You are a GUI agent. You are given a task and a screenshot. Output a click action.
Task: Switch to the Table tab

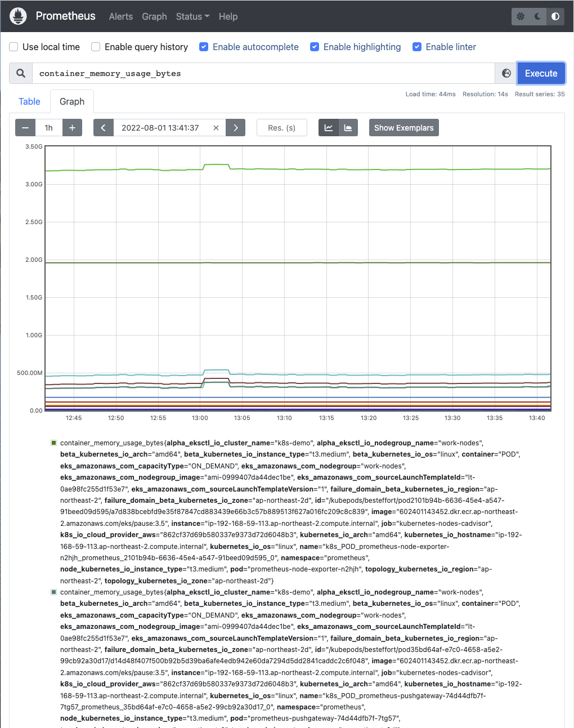pos(29,101)
